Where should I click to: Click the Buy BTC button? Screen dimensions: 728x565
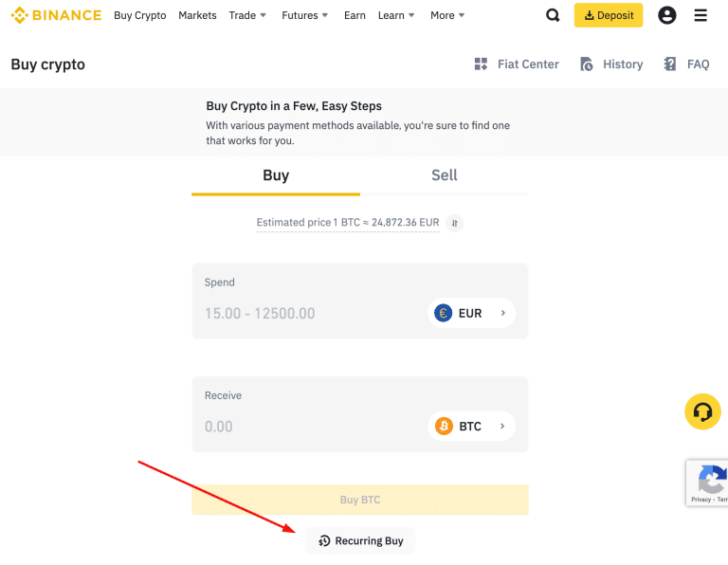pos(360,500)
